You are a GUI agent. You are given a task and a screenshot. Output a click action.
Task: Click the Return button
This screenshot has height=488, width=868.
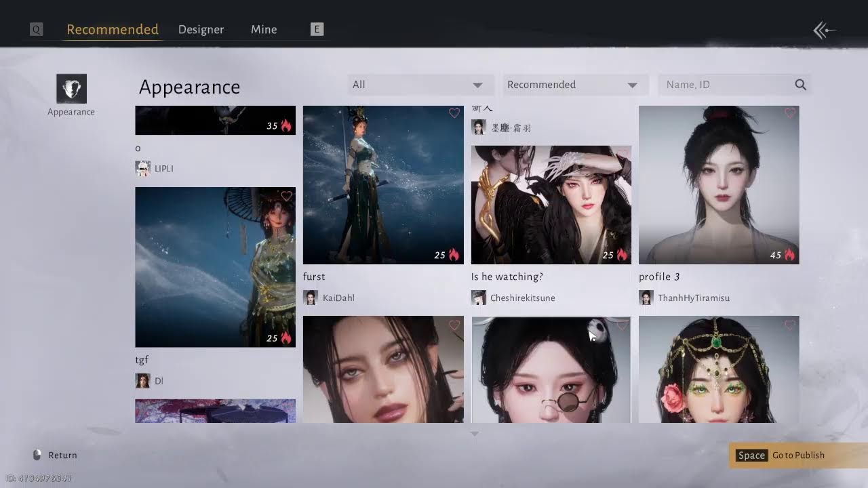click(x=55, y=455)
